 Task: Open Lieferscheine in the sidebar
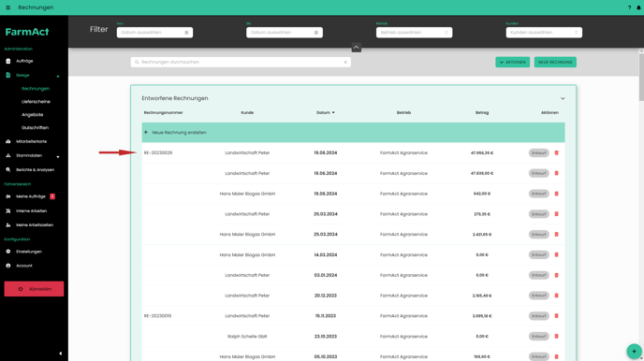coord(36,102)
